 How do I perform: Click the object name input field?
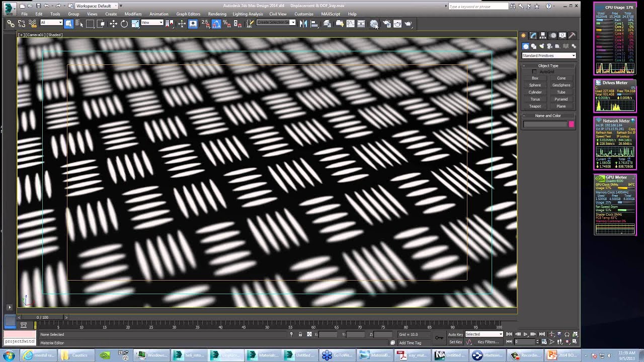545,124
